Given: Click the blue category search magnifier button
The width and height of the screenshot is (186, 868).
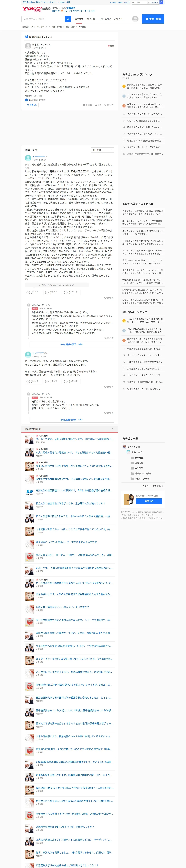Looking at the screenshot, I should [x=68, y=19].
